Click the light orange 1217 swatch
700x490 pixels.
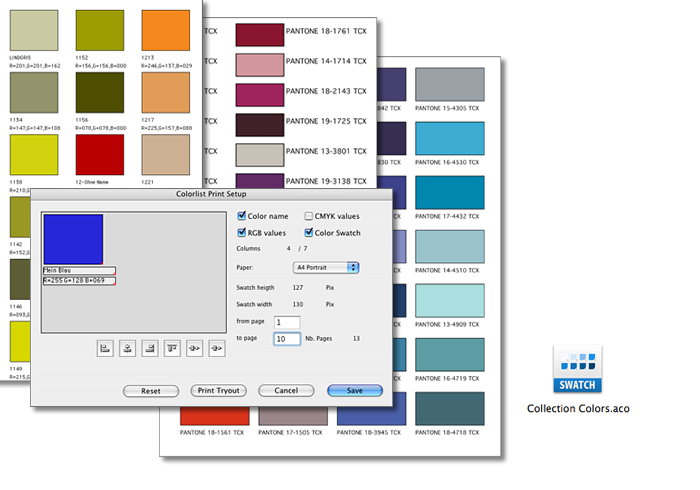pyautogui.click(x=166, y=92)
